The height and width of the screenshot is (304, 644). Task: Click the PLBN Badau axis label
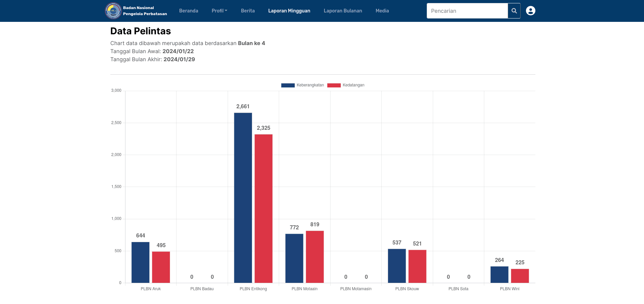(x=202, y=289)
